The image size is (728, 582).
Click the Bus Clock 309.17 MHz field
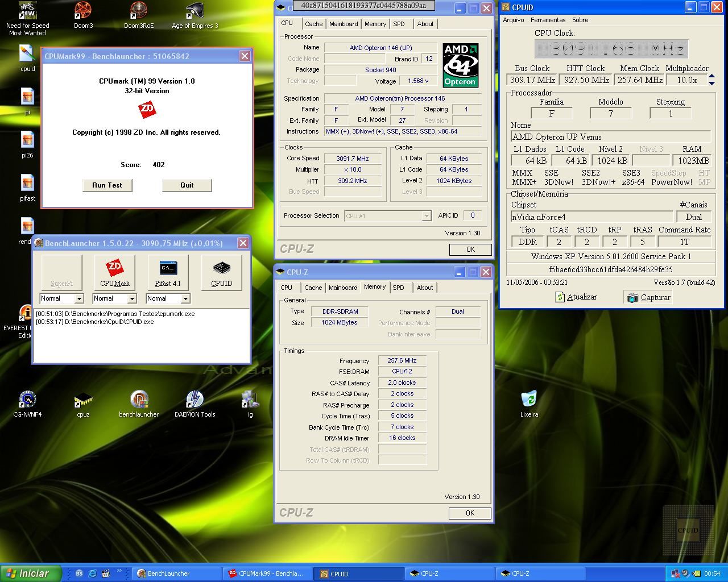[x=532, y=80]
